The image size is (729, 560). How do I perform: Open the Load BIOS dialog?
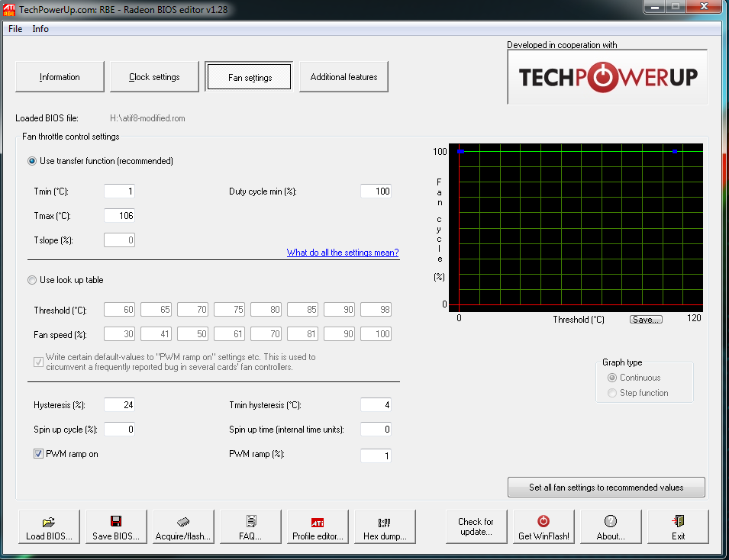48,526
